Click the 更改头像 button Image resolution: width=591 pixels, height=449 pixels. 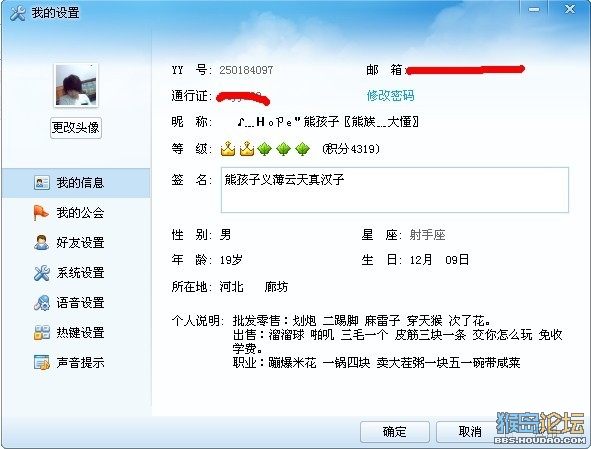(76, 128)
